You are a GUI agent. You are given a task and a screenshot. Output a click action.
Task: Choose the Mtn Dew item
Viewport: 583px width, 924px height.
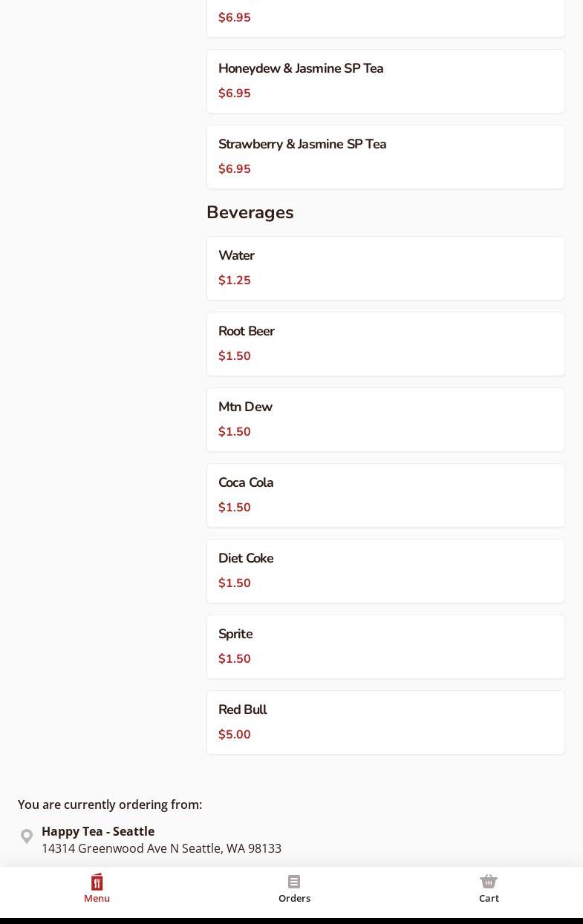(x=385, y=419)
